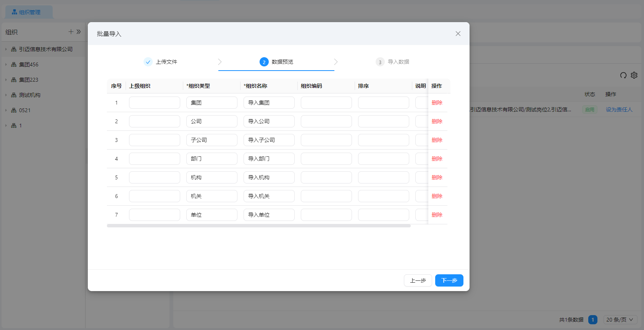Select the 数据预览 step tab

coord(276,62)
